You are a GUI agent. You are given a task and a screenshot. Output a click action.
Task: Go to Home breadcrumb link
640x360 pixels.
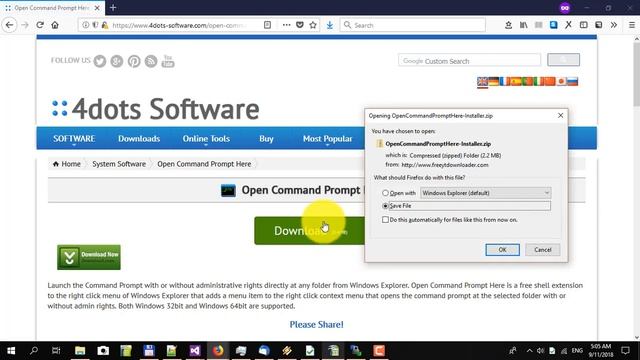point(67,164)
